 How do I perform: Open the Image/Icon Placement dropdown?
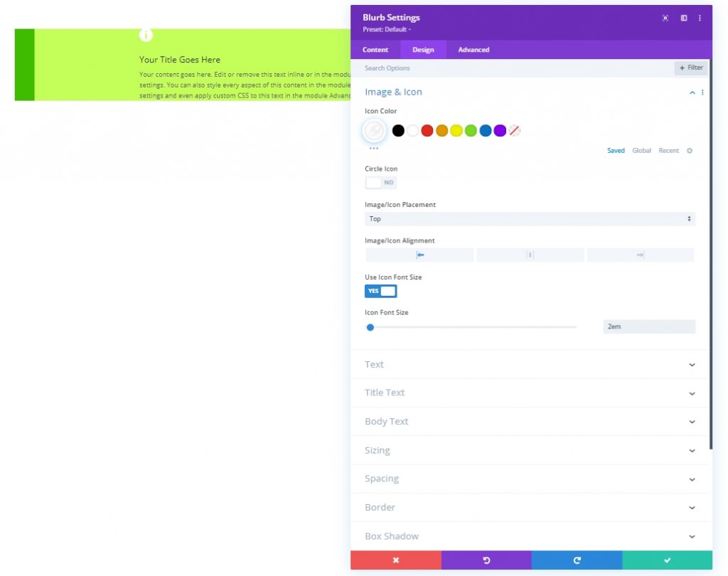(530, 219)
